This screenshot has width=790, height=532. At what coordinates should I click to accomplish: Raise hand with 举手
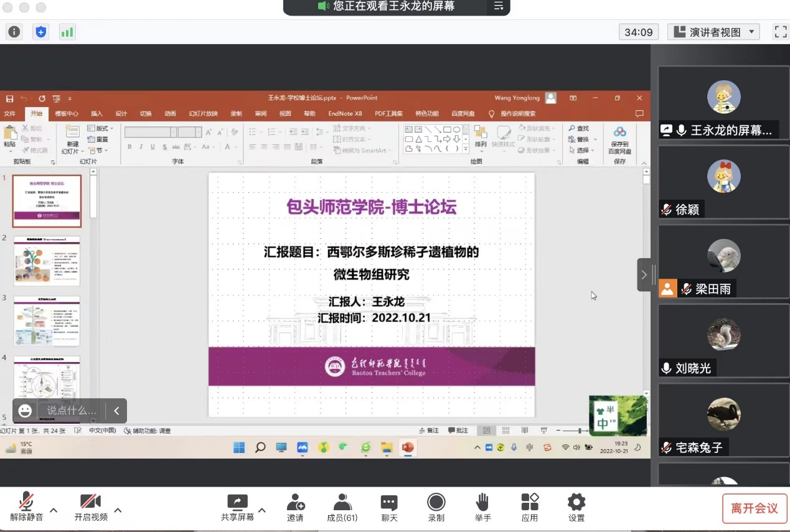482,506
